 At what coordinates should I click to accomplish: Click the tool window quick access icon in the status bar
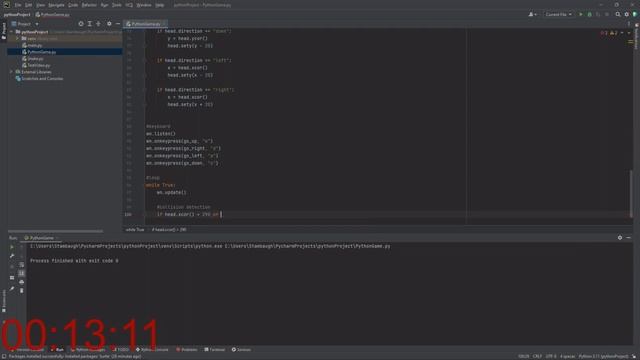[4, 356]
